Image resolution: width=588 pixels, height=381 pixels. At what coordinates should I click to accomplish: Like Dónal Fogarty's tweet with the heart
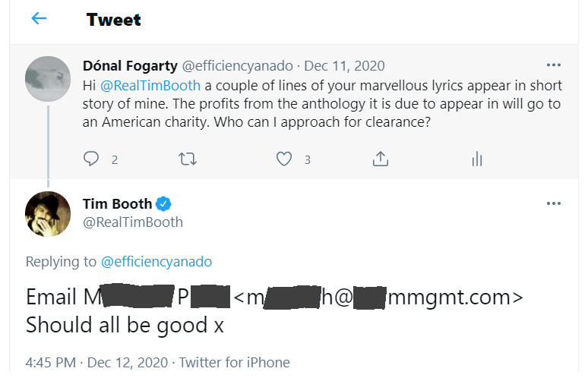coord(284,159)
